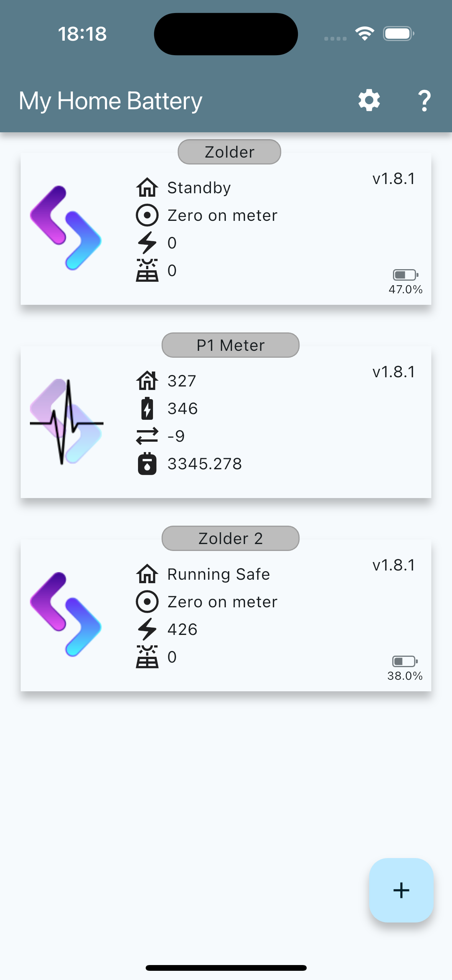Open settings via the gear icon

[x=369, y=101]
